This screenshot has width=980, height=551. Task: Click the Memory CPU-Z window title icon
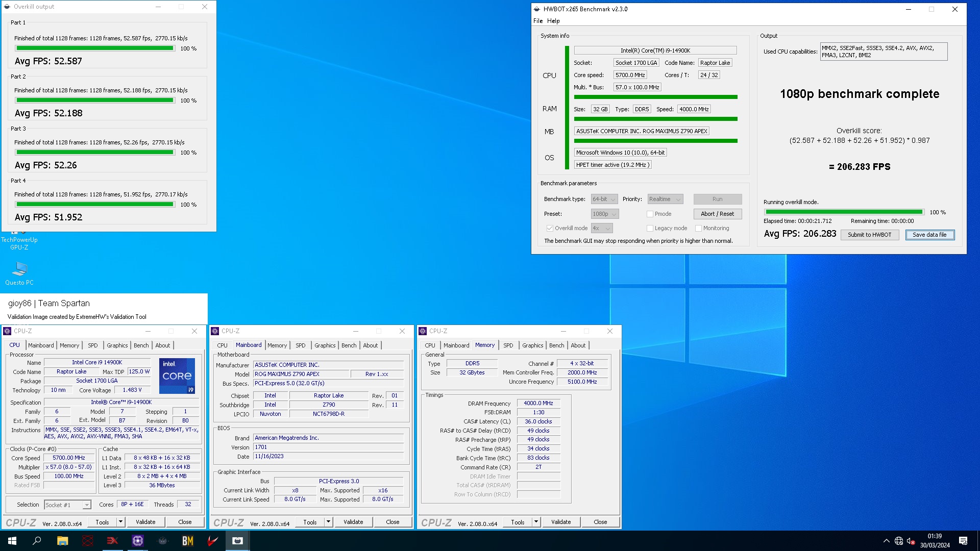423,331
